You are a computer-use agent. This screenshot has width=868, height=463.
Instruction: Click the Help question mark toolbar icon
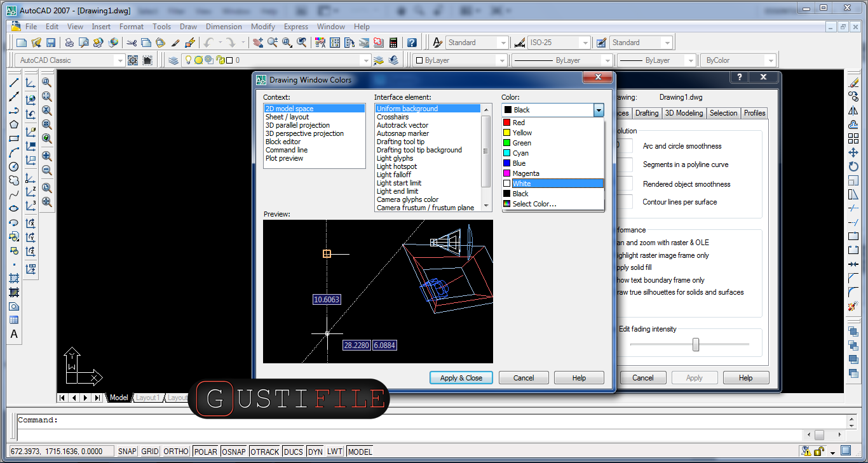(x=412, y=43)
